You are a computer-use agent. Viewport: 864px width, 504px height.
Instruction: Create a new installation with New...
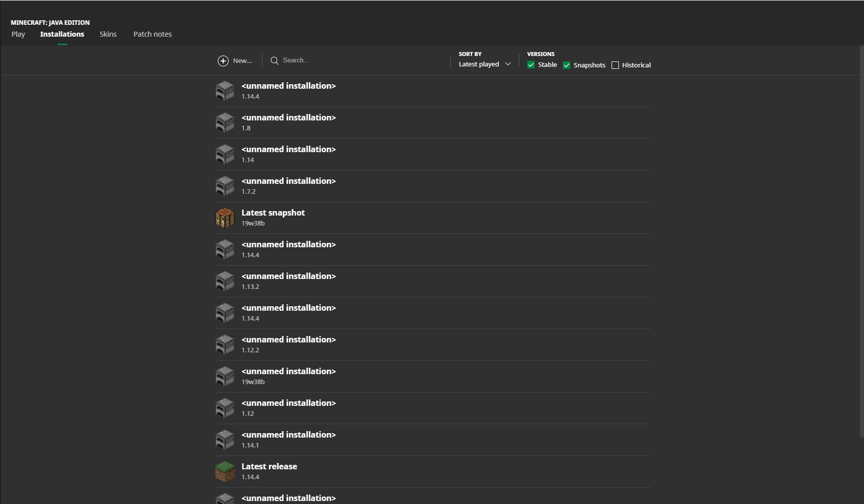(x=235, y=60)
